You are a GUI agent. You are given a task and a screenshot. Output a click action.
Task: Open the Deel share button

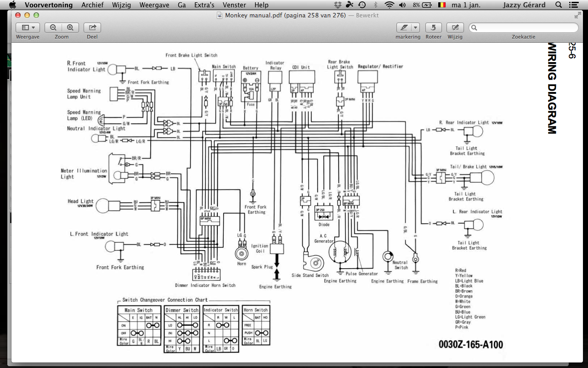pyautogui.click(x=92, y=28)
